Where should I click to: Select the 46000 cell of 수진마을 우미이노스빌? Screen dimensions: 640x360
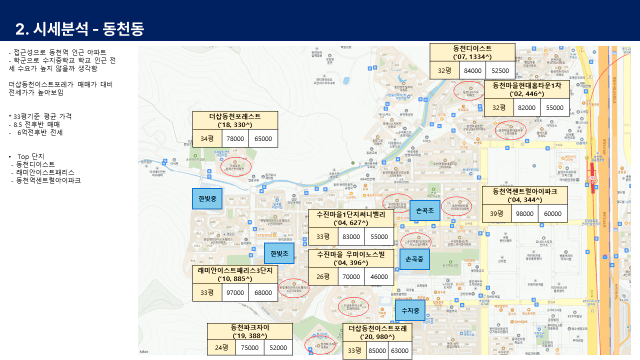[379, 276]
